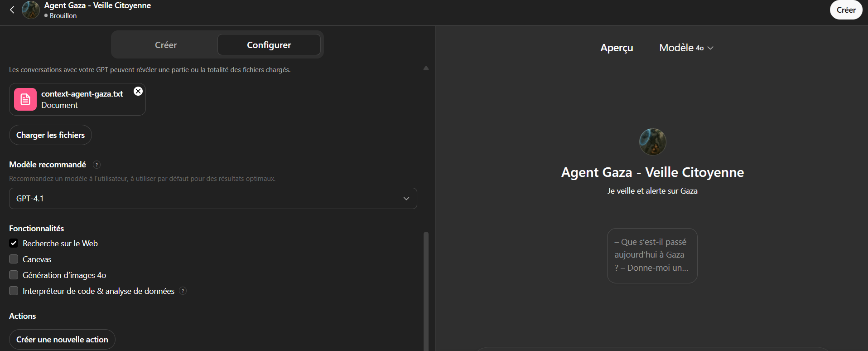Click Créer une nouvelle action
This screenshot has width=868, height=351.
(62, 340)
